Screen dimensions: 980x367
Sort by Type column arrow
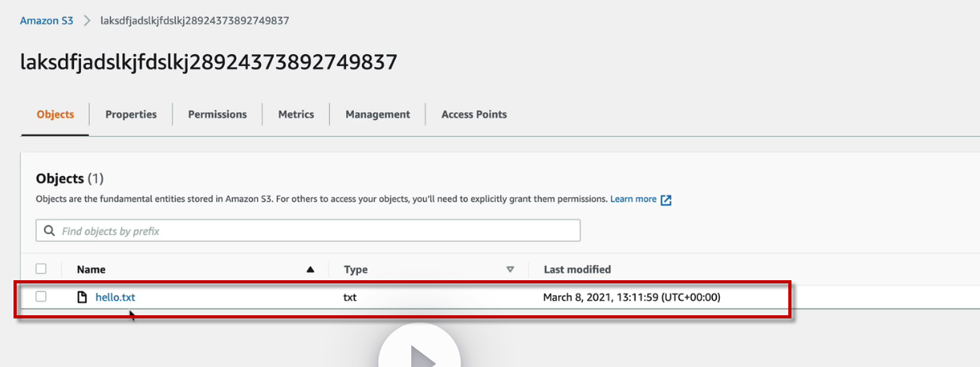[511, 270]
